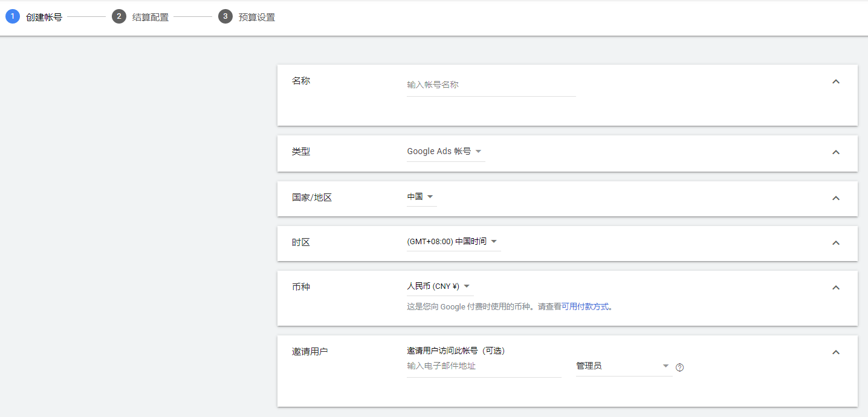Click the 国家/地区 section label

tap(312, 198)
